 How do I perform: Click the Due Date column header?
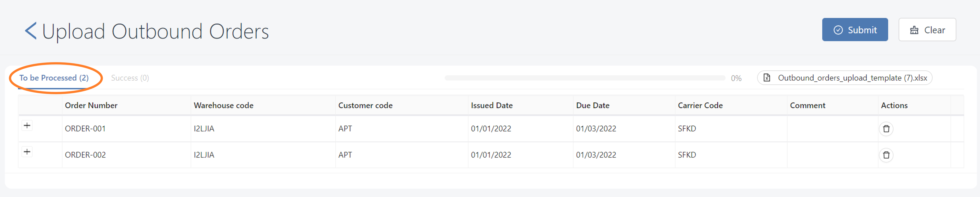(x=592, y=105)
